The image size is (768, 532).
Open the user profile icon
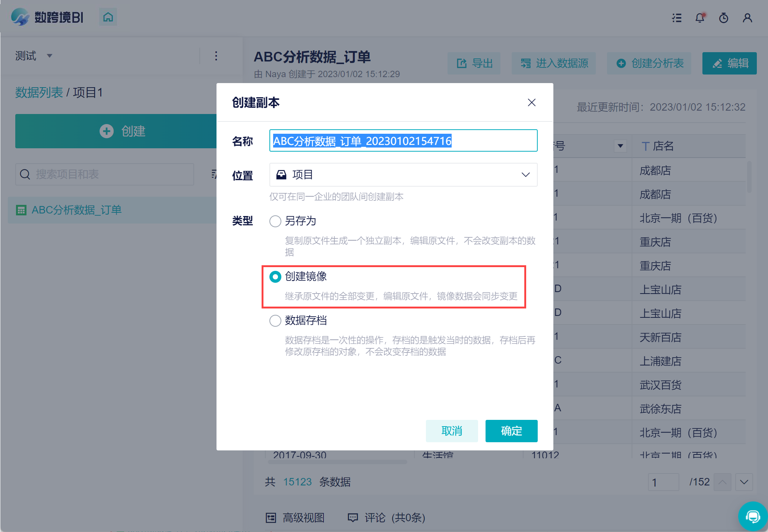pyautogui.click(x=747, y=18)
